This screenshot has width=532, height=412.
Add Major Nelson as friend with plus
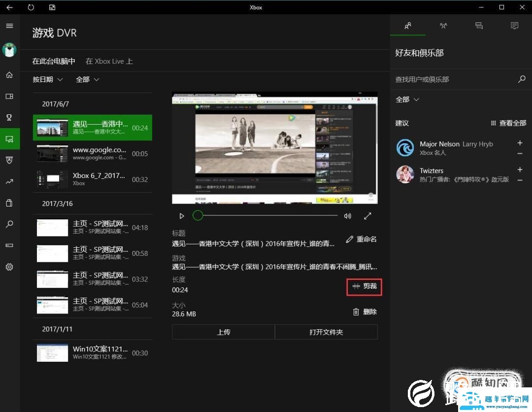(x=520, y=143)
